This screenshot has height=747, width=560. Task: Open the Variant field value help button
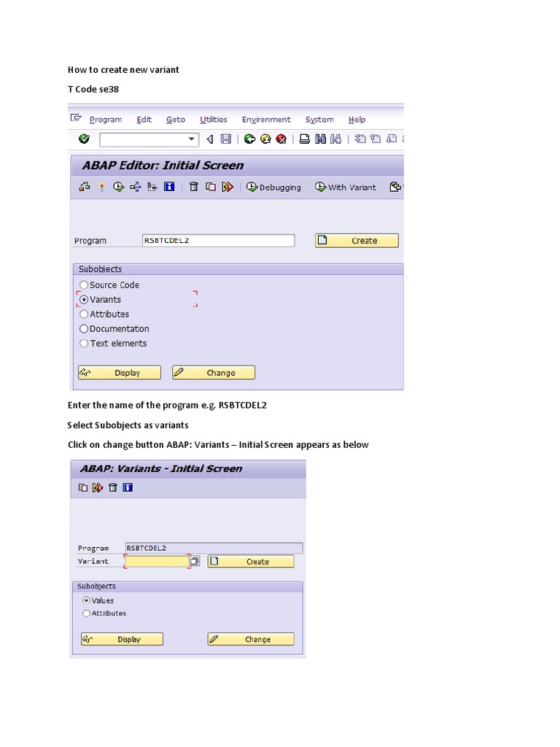195,561
